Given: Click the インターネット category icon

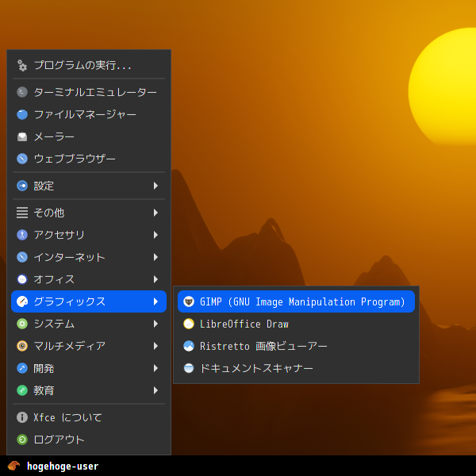Looking at the screenshot, I should click(22, 257).
